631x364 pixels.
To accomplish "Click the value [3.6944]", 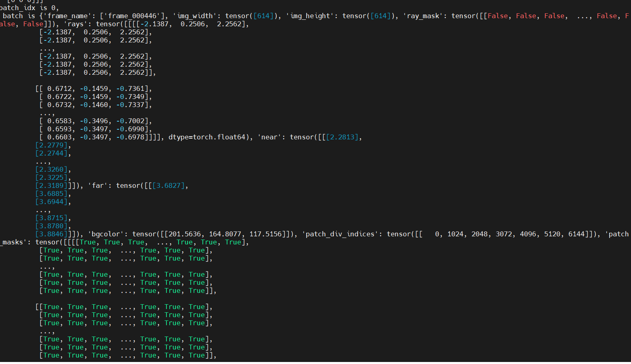I will pos(51,202).
